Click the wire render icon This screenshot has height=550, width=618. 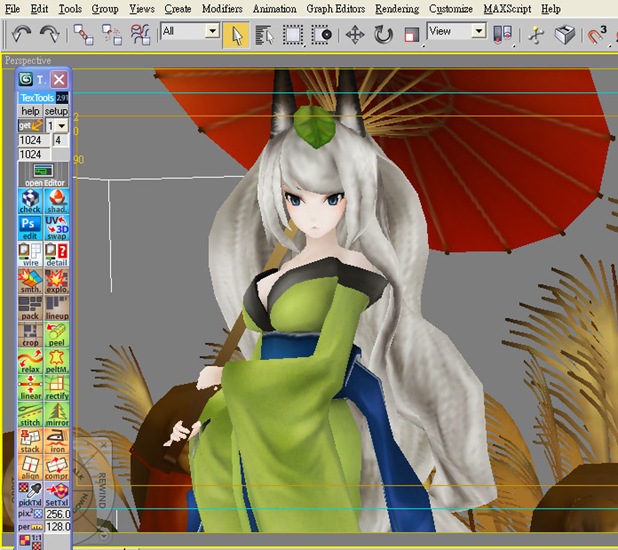30,255
